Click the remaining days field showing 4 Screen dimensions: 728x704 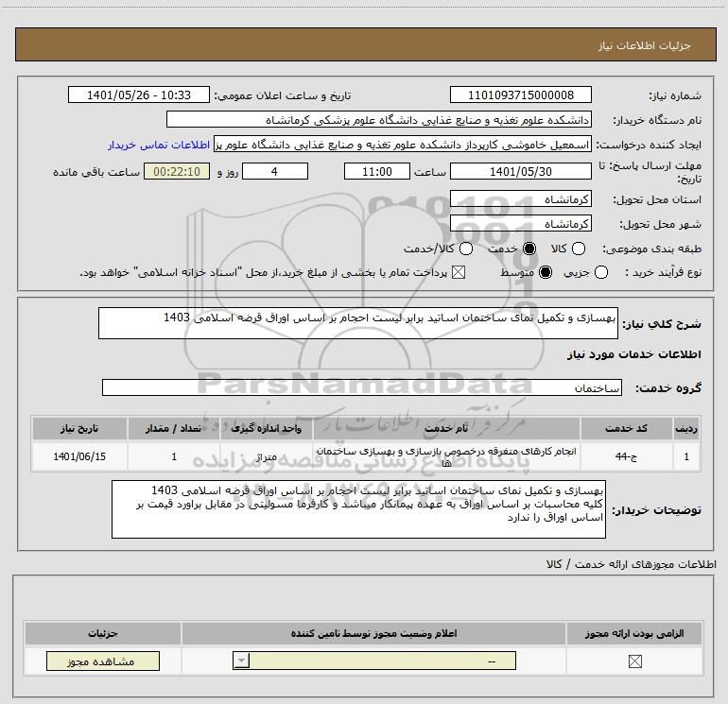coord(275,172)
